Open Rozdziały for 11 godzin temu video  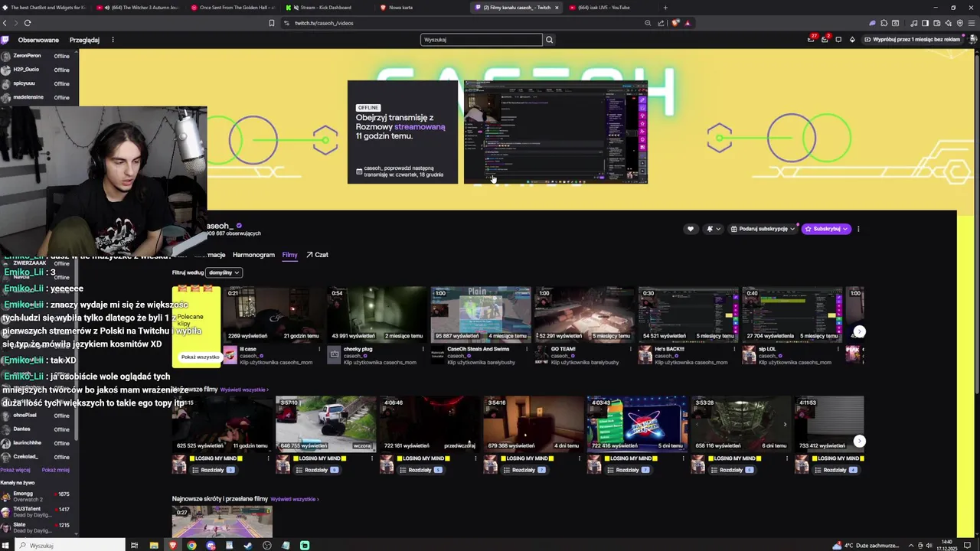click(214, 470)
